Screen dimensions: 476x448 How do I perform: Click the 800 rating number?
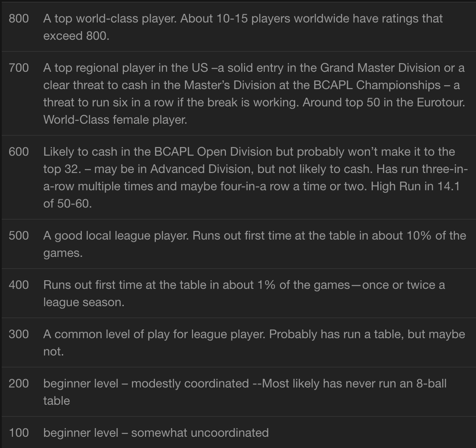[19, 19]
